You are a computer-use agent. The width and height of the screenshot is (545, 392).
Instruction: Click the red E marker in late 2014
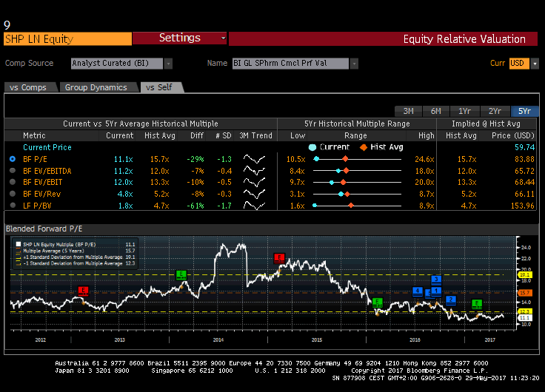(x=279, y=257)
